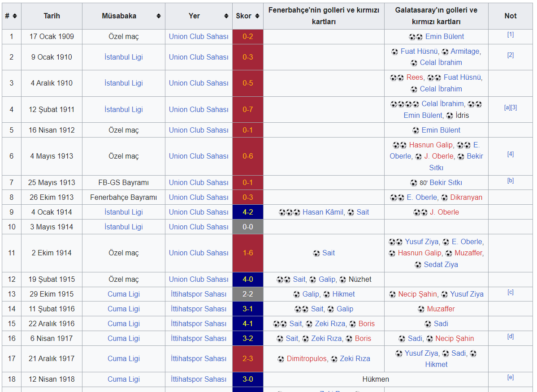Click goal ball icon before Muzaffer in row 14
Screen dimensions: 537x392
click(x=421, y=309)
